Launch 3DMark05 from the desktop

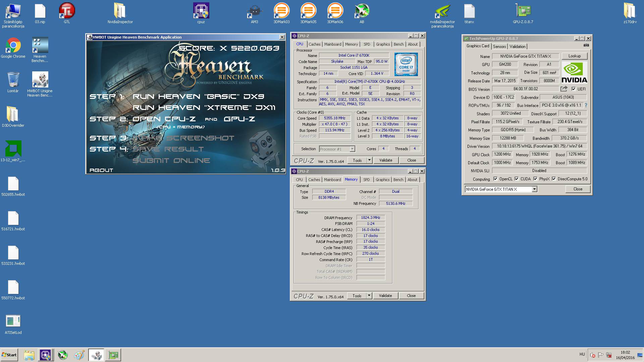(x=308, y=13)
